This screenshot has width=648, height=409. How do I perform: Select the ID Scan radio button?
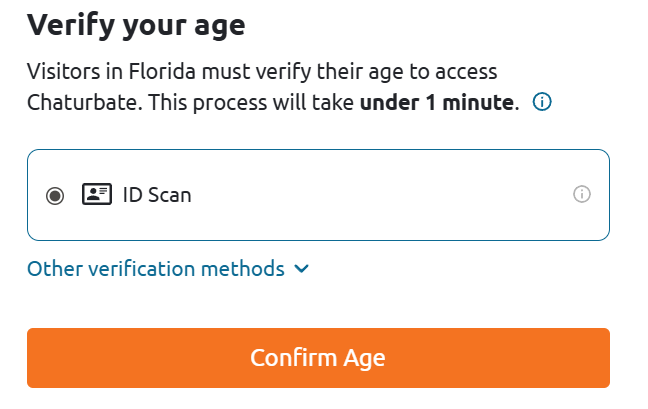(x=55, y=195)
